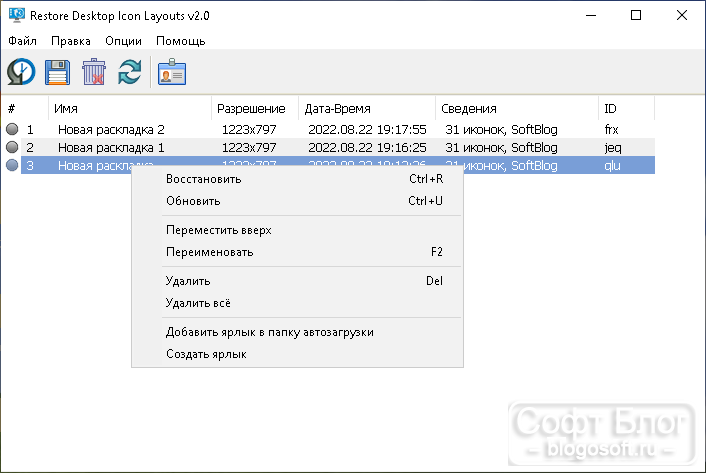Open the Опции menu
The width and height of the screenshot is (706, 473).
(x=123, y=41)
